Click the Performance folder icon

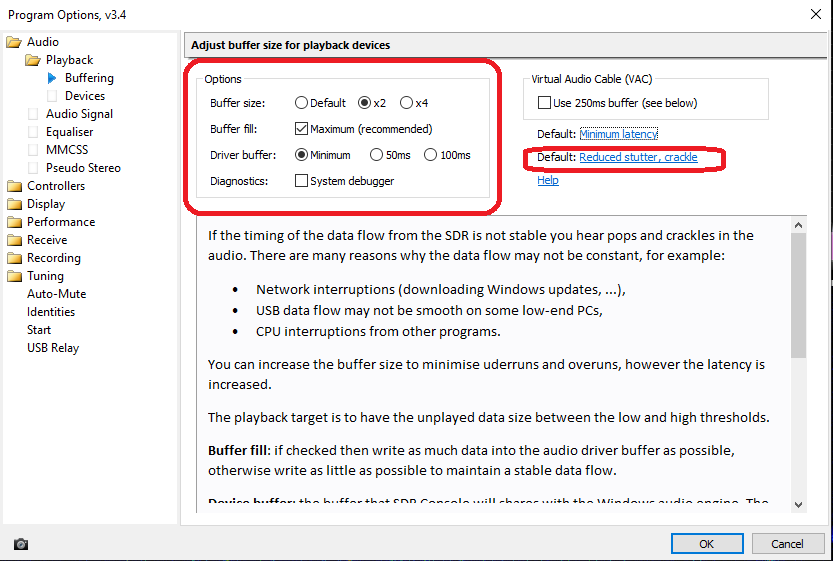14,222
